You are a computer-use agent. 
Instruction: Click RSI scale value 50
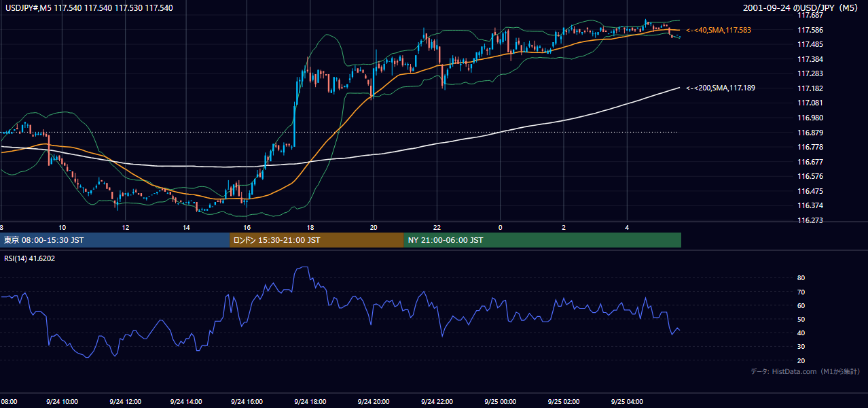click(x=801, y=319)
